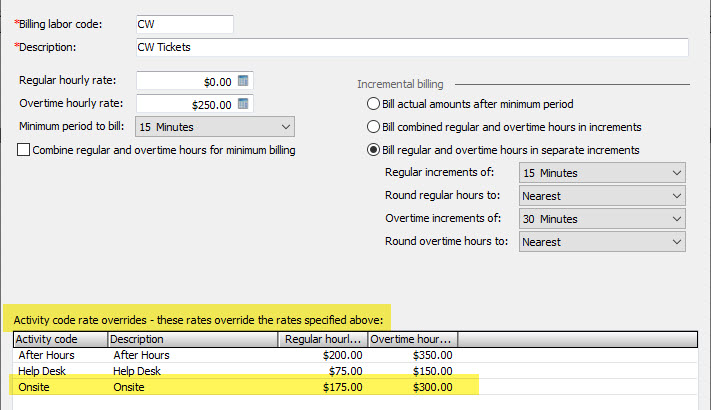Click the $150.00 overtime rate cell

point(433,371)
